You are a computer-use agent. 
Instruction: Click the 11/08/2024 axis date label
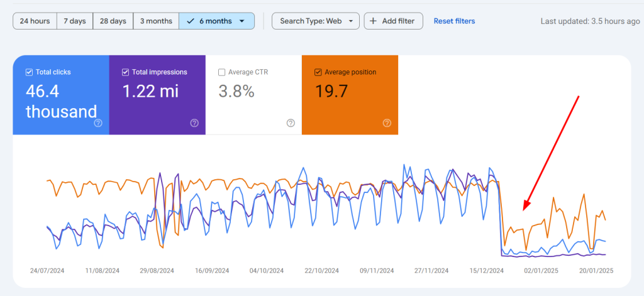103,271
